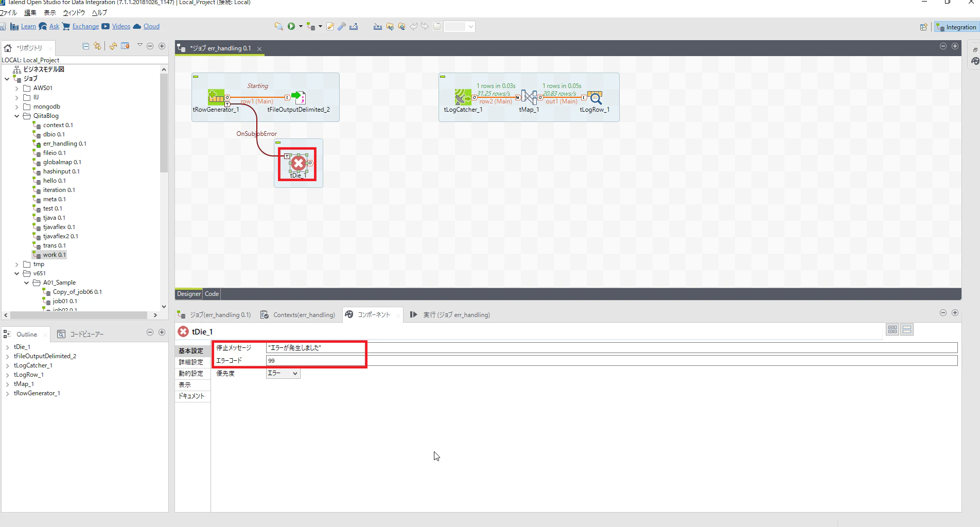Open the priority dropdown showing エラー

(283, 374)
